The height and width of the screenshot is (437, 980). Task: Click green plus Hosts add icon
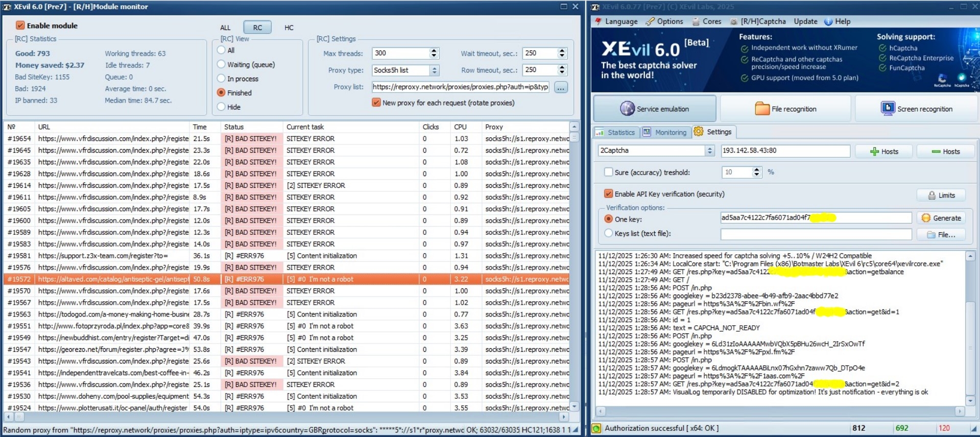874,152
